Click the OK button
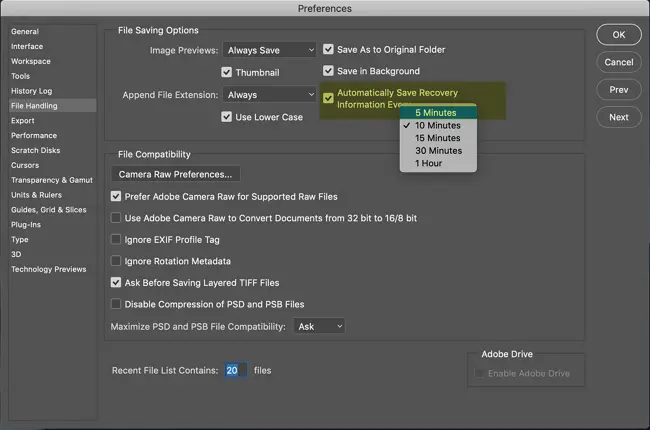This screenshot has height=430, width=650. pos(618,35)
